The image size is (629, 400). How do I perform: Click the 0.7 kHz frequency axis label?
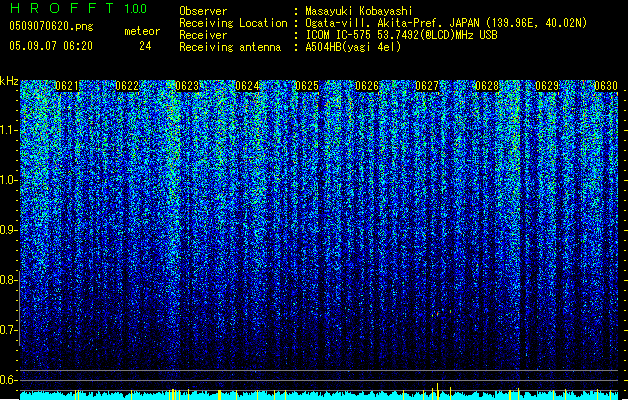point(8,330)
